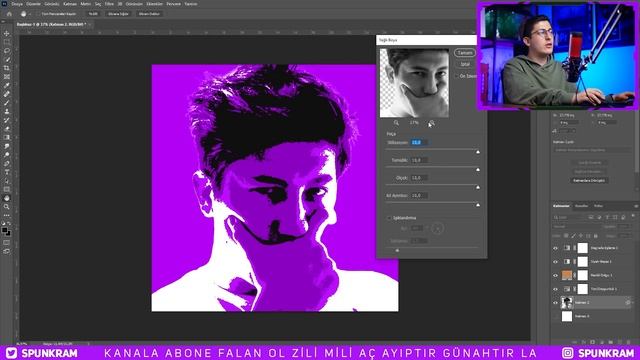Click the Ölçek slider handle
Image resolution: width=640 pixels, height=360 pixels.
tap(478, 187)
